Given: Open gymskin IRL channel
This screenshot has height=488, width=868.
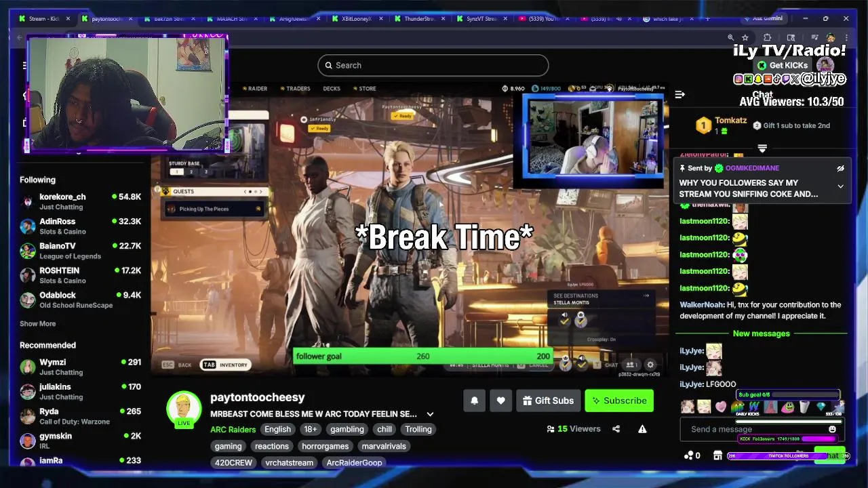Looking at the screenshot, I should click(x=80, y=441).
